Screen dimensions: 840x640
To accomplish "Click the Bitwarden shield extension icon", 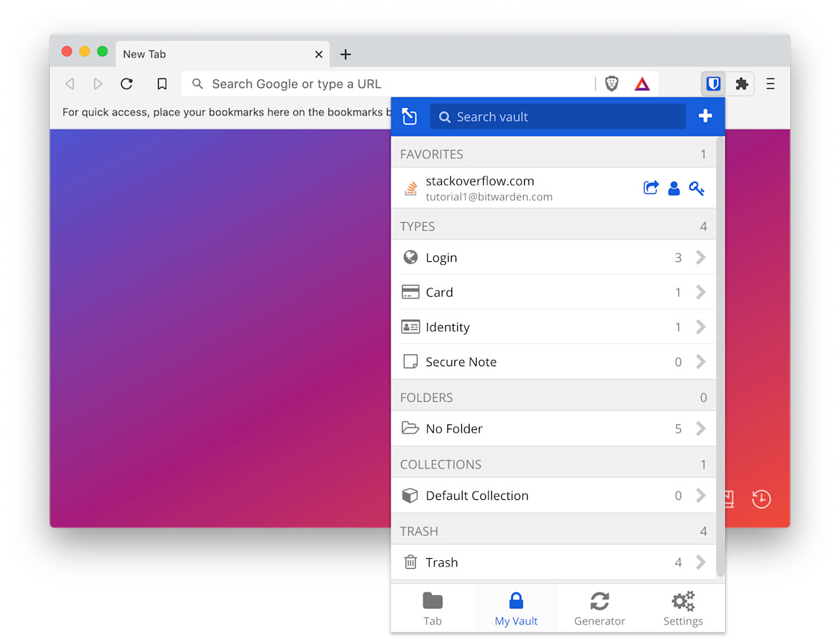I will click(713, 84).
